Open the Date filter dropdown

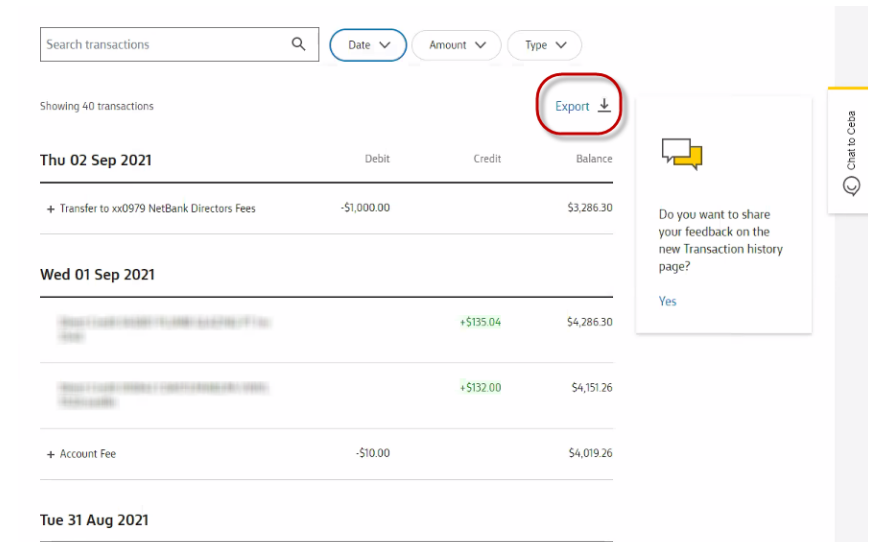click(368, 45)
